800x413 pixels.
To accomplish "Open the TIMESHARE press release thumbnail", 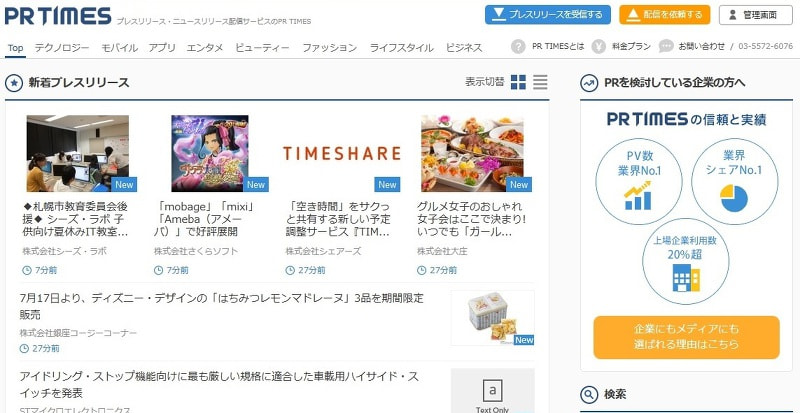I will tap(341, 153).
